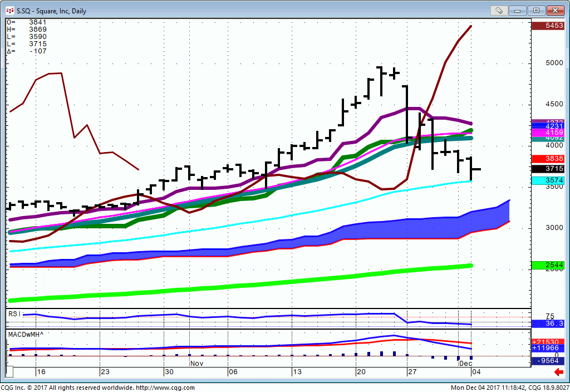Maximize the Square, Inc chart window
570x392 pixels.
pos(537,11)
